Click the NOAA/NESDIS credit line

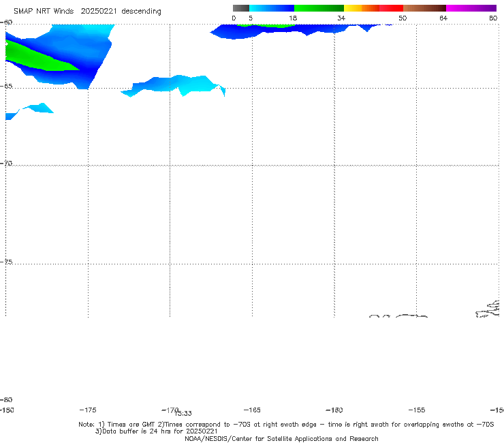(281, 438)
